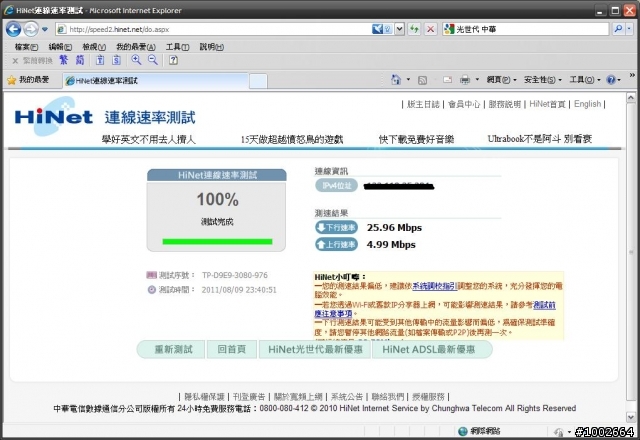Open the 說明(H) menu
The image size is (640, 440).
pos(211,47)
